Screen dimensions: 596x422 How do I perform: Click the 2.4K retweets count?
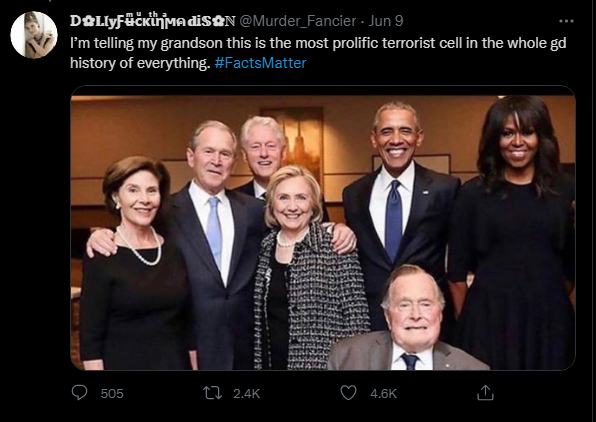click(x=247, y=393)
